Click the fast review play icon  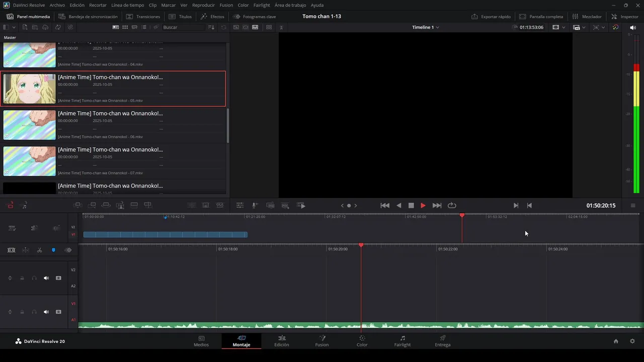[301, 205]
